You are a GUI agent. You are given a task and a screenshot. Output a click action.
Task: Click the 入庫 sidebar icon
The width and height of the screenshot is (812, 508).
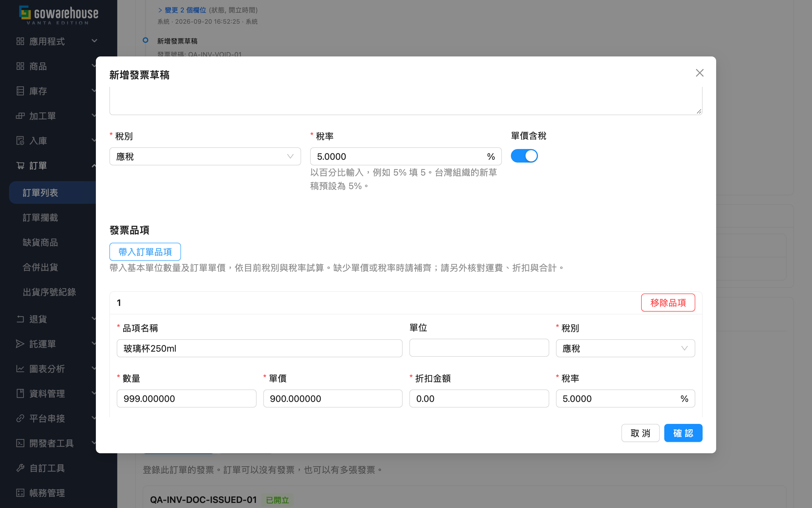point(20,141)
